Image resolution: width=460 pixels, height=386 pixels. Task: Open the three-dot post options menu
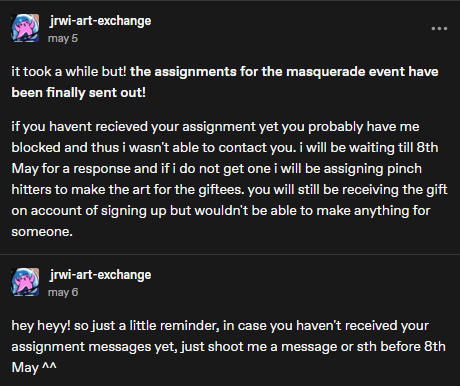439,29
